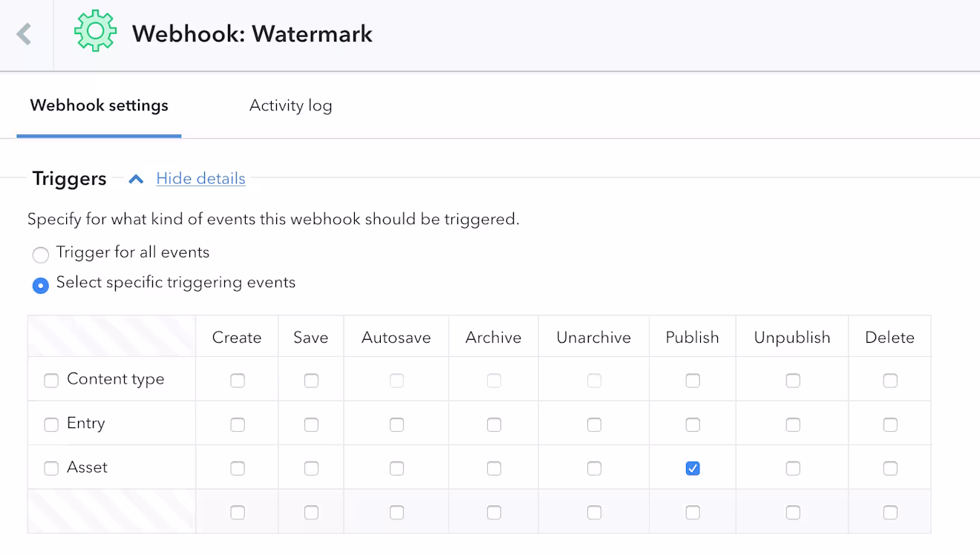Click the Hide details link
Image resolution: width=980 pixels, height=555 pixels.
tap(200, 179)
